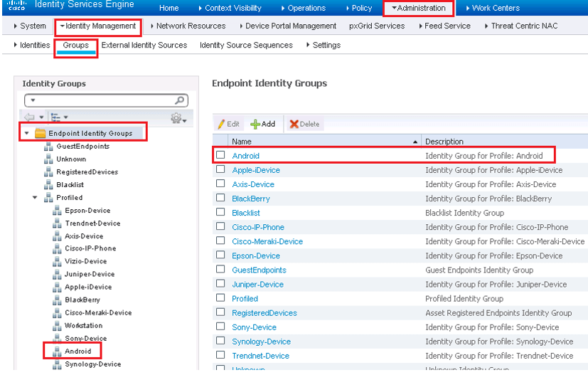The width and height of the screenshot is (588, 375).
Task: Open the External Identity Sources tab
Action: [144, 45]
